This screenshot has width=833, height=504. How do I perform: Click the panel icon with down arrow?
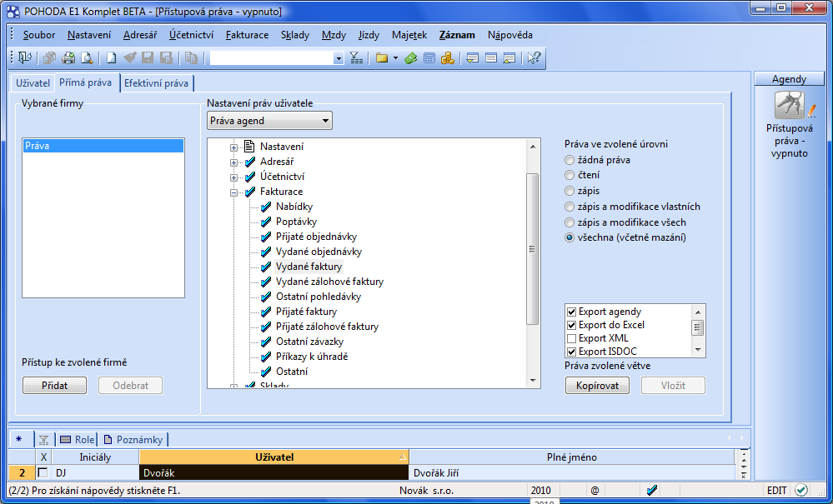coord(472,57)
